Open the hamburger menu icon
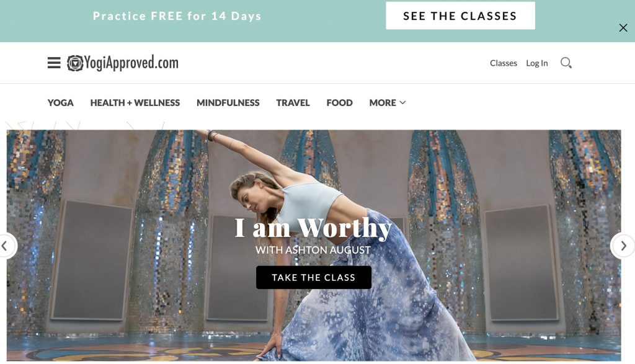635x364 pixels. (x=54, y=63)
